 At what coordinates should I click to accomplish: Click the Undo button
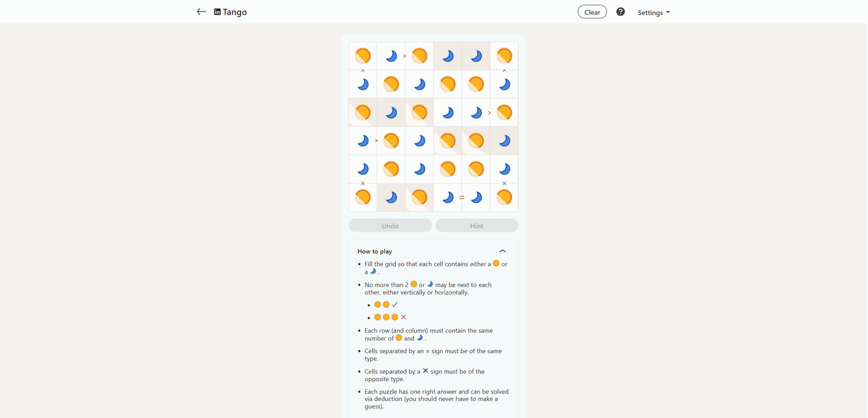pyautogui.click(x=390, y=225)
